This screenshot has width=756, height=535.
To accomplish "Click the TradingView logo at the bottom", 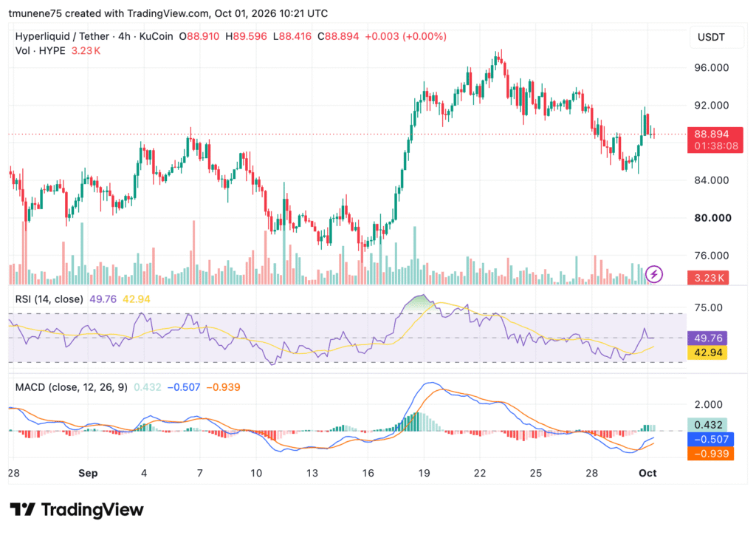I will (77, 509).
